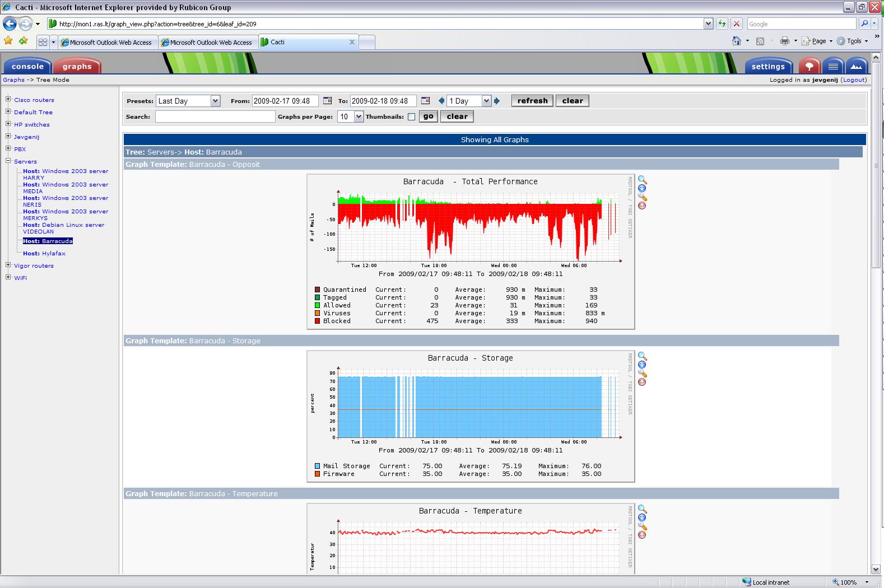Switch to preview view mode icon
Viewport: 884px width, 588px height.
(857, 66)
